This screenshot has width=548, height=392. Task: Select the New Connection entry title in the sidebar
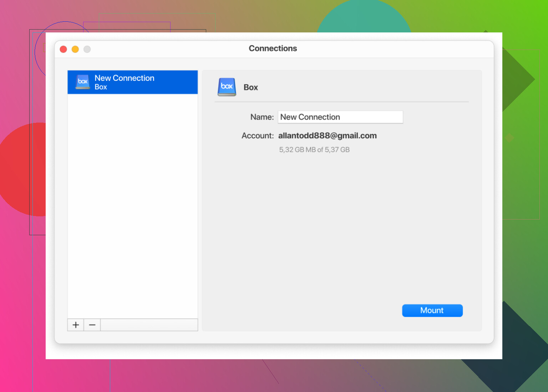124,78
